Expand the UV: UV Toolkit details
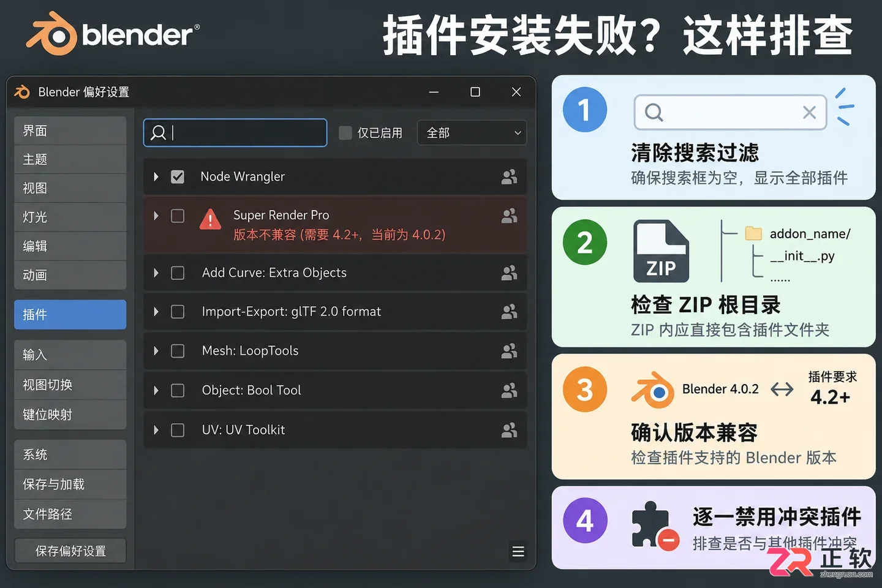This screenshot has width=882, height=588. (156, 430)
